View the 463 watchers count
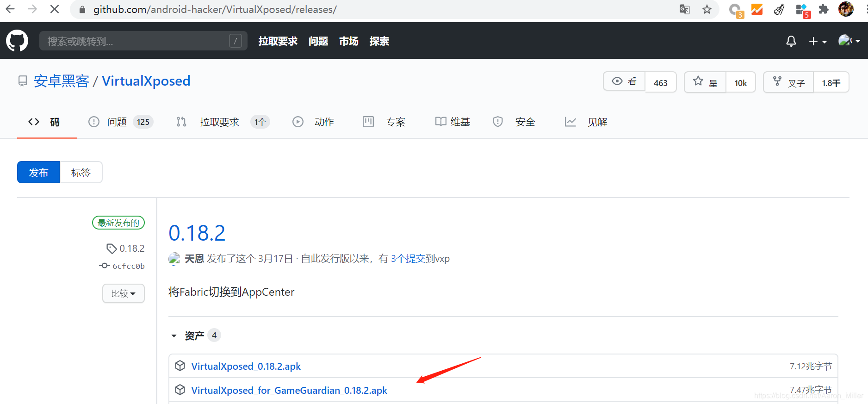Image resolution: width=868 pixels, height=404 pixels. click(x=661, y=82)
